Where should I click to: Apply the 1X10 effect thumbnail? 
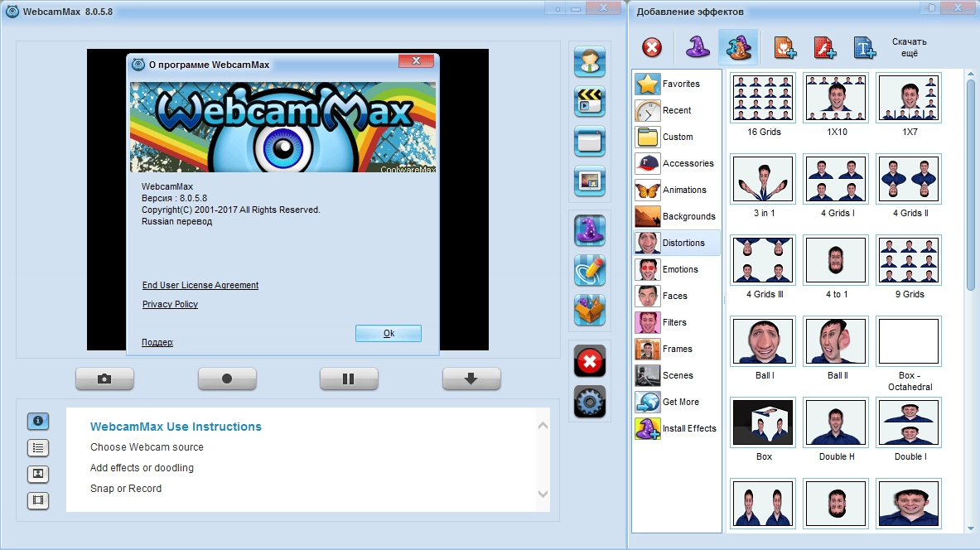pos(836,98)
